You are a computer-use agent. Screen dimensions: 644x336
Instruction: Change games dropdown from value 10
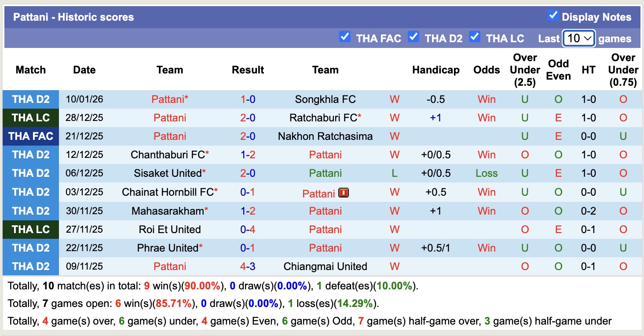point(578,38)
